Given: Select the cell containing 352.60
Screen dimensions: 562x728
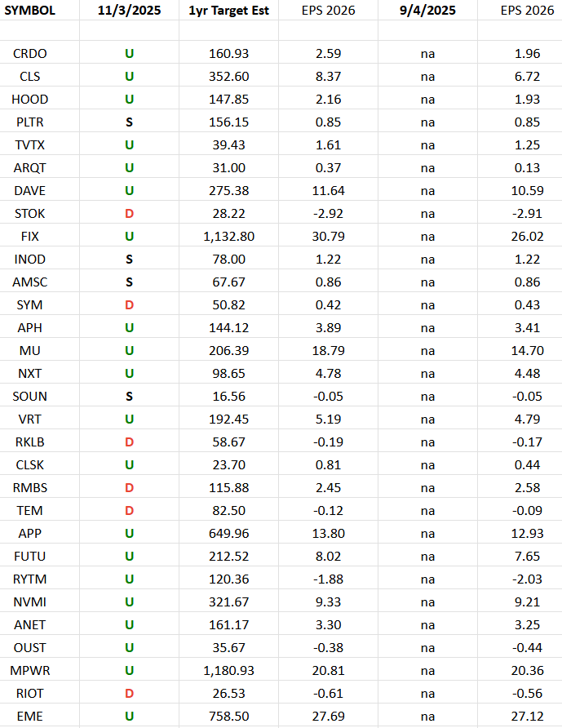Looking at the screenshot, I should (x=229, y=77).
